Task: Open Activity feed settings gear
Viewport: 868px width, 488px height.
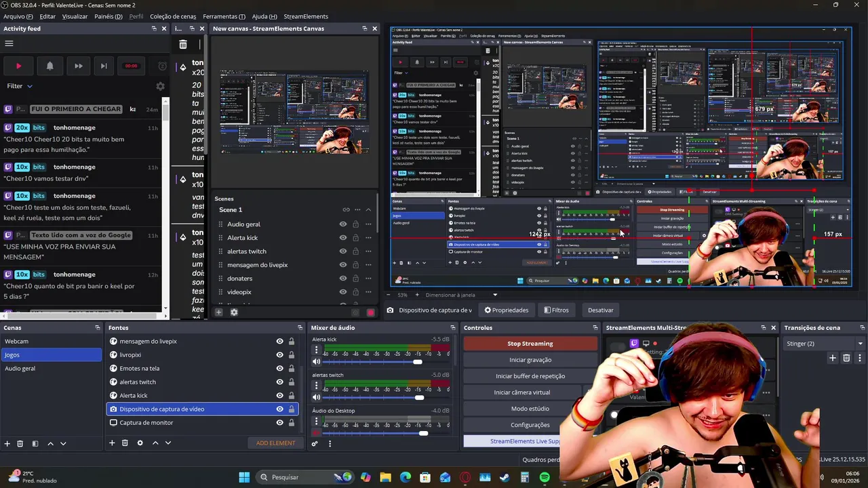Action: pyautogui.click(x=160, y=86)
